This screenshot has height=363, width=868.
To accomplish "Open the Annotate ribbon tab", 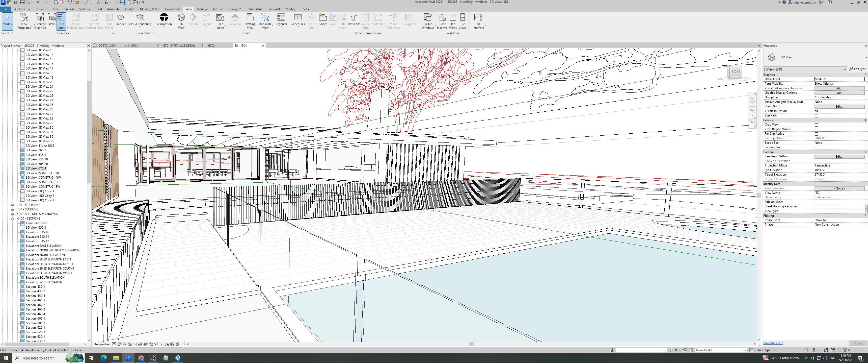I will 113,9.
